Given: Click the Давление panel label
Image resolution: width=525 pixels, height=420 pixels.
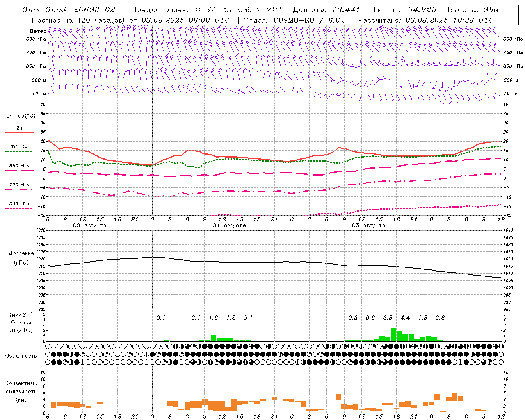Looking at the screenshot, I should 21,253.
